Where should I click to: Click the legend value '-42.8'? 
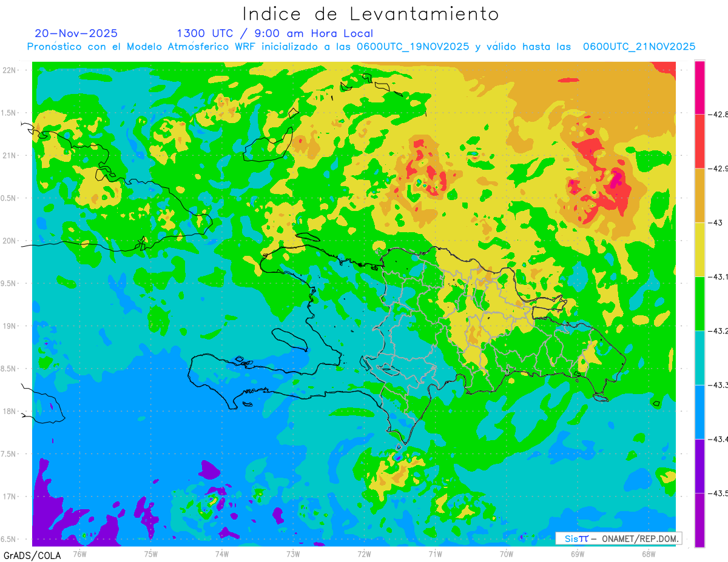pos(719,114)
